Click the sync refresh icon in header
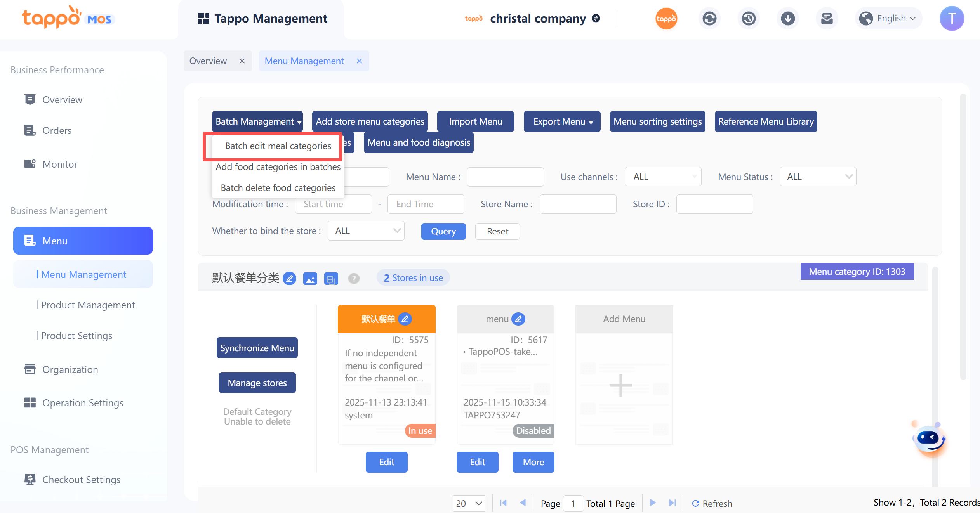980x513 pixels. click(709, 19)
